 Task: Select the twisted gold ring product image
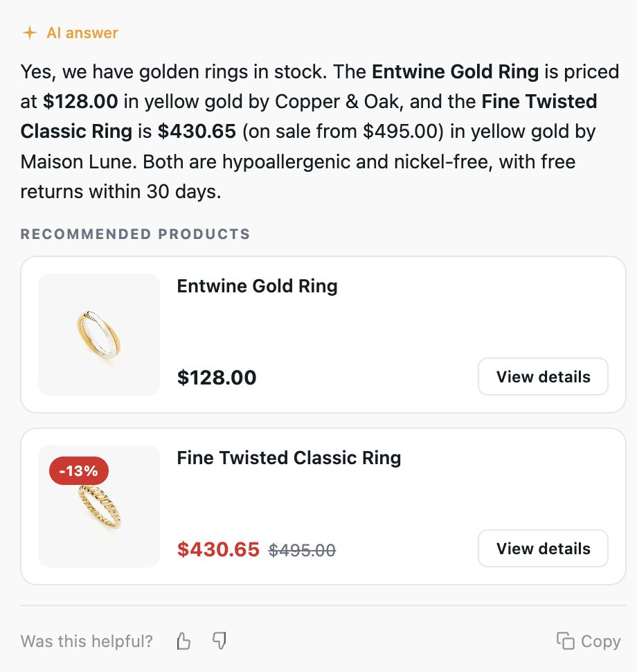click(99, 506)
